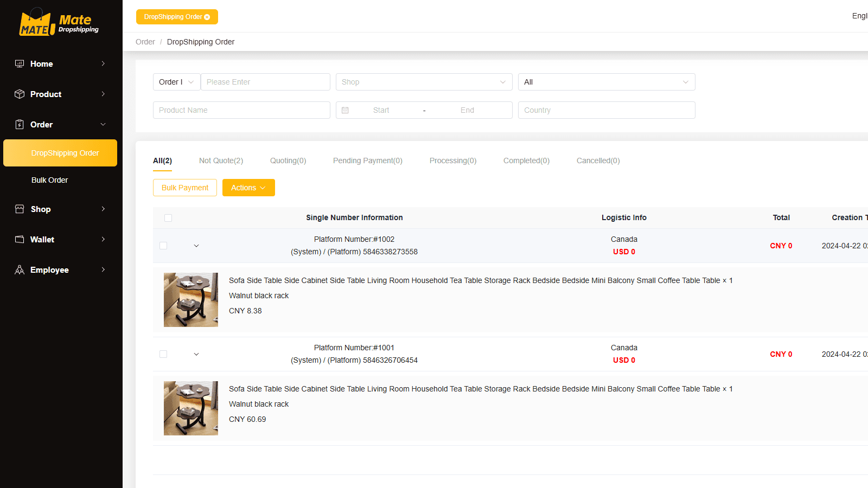This screenshot has height=488, width=868.
Task: Switch to the Processing(0) tab
Action: click(x=453, y=160)
